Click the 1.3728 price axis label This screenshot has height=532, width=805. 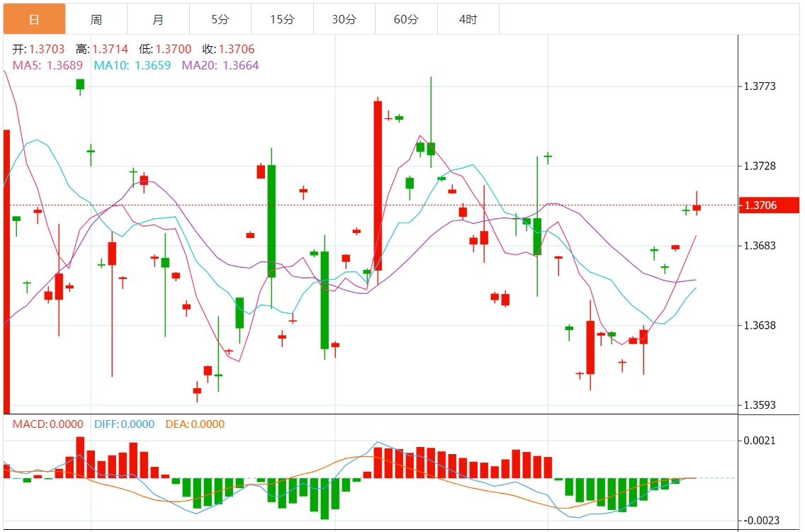[760, 166]
